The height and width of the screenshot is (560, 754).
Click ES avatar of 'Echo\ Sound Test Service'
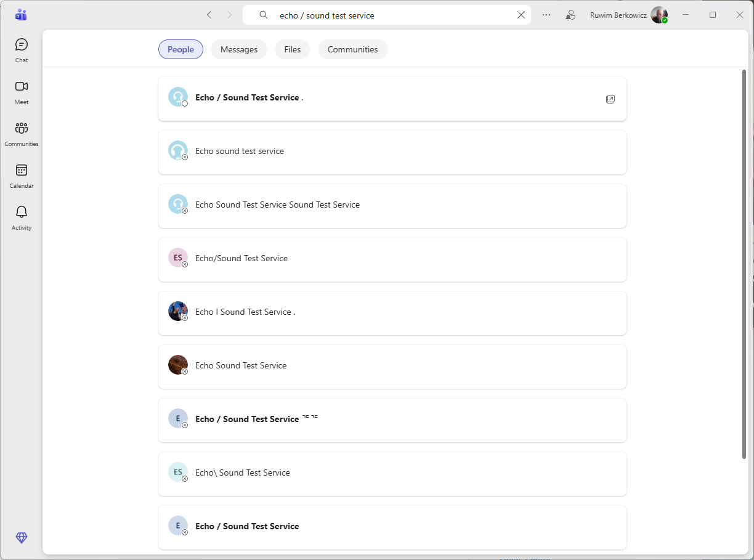tap(178, 473)
